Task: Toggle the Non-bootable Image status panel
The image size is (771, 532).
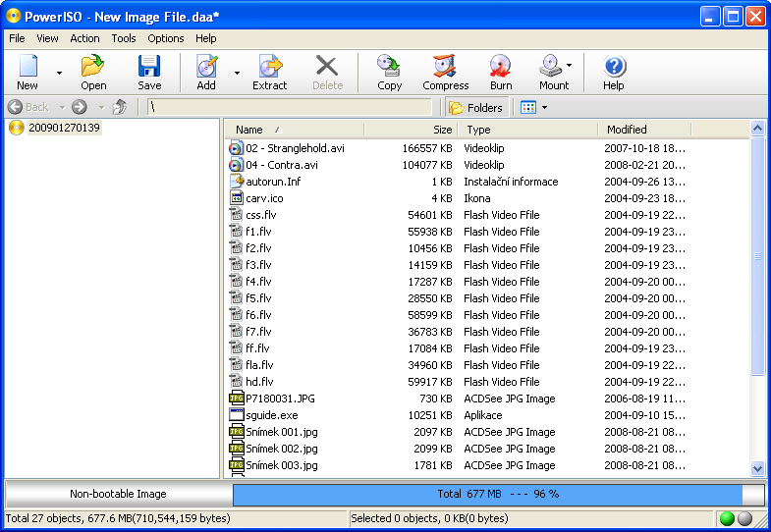Action: coord(118,494)
